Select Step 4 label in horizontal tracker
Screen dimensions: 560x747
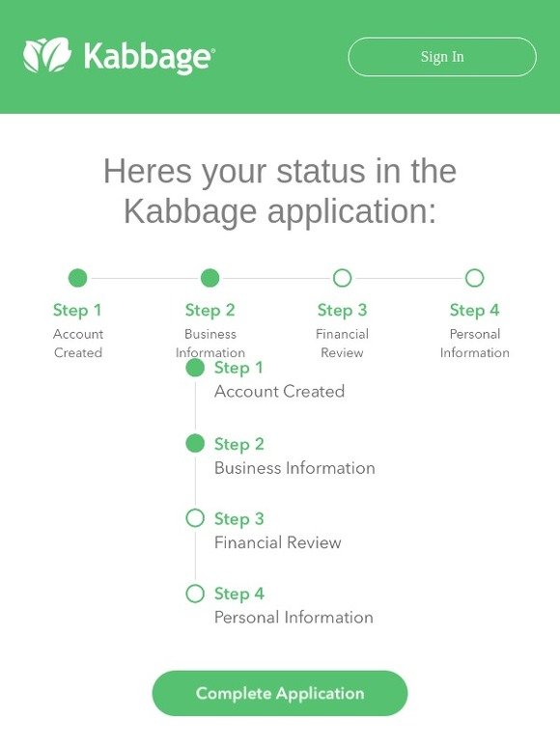474,310
